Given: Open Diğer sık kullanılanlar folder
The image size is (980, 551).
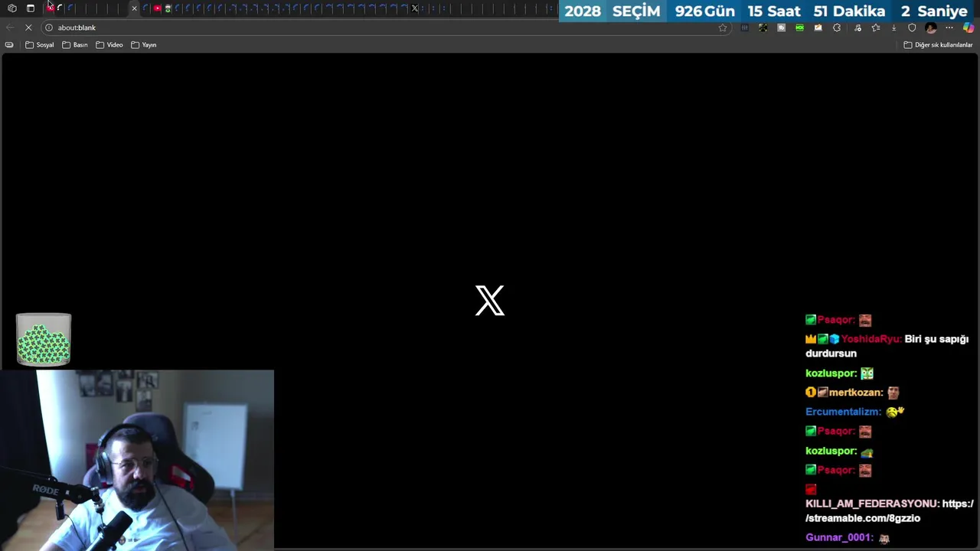Looking at the screenshot, I should pyautogui.click(x=938, y=45).
